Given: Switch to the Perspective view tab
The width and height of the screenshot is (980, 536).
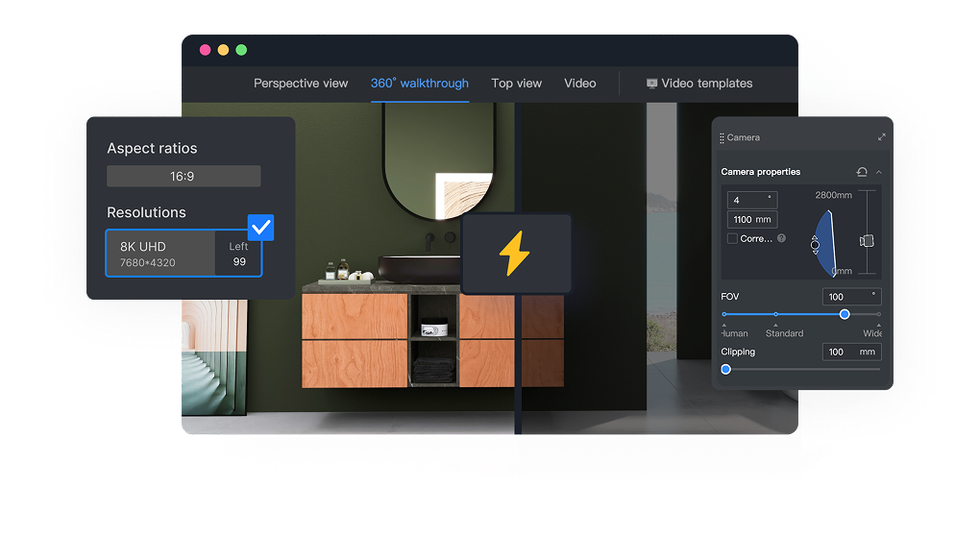Looking at the screenshot, I should tap(301, 83).
